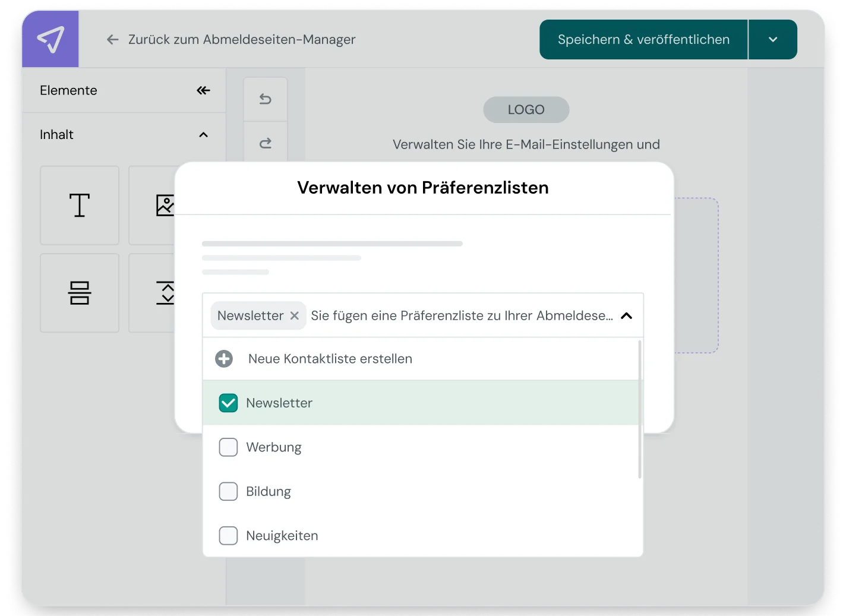Click the Redo arrow

click(x=265, y=143)
